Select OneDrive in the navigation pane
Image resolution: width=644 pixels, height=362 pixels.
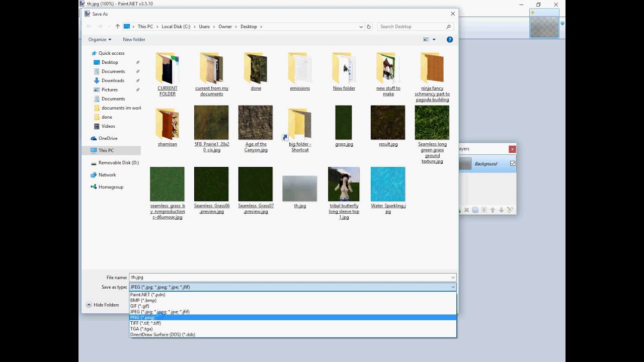[x=108, y=138]
